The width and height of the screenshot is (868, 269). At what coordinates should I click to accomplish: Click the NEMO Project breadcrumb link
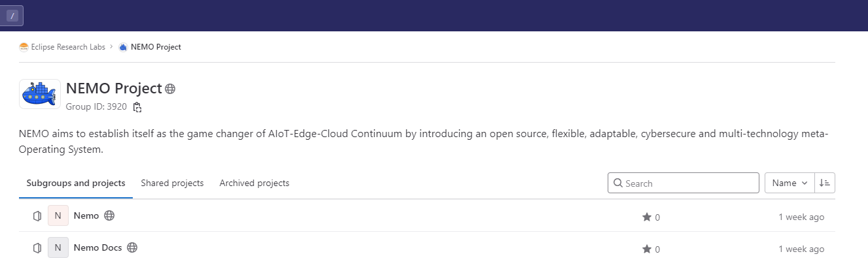tap(156, 47)
